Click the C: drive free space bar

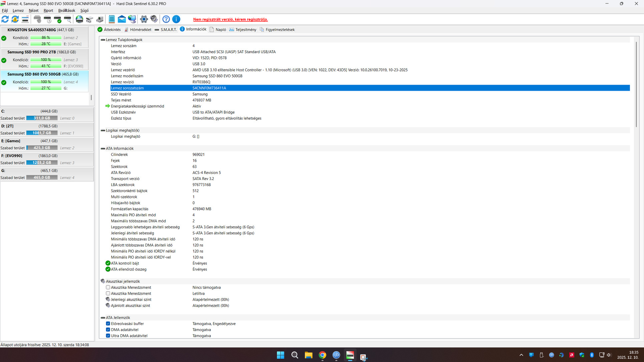click(x=42, y=118)
